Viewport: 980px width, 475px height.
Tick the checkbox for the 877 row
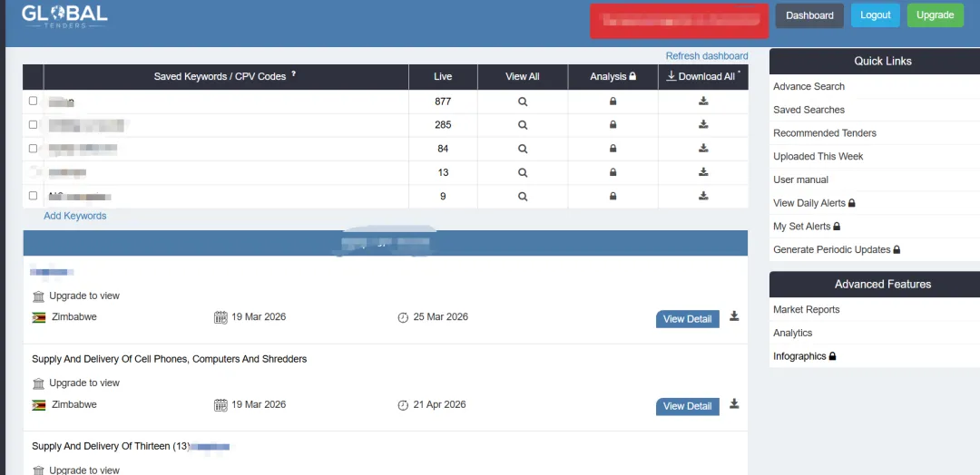(34, 101)
